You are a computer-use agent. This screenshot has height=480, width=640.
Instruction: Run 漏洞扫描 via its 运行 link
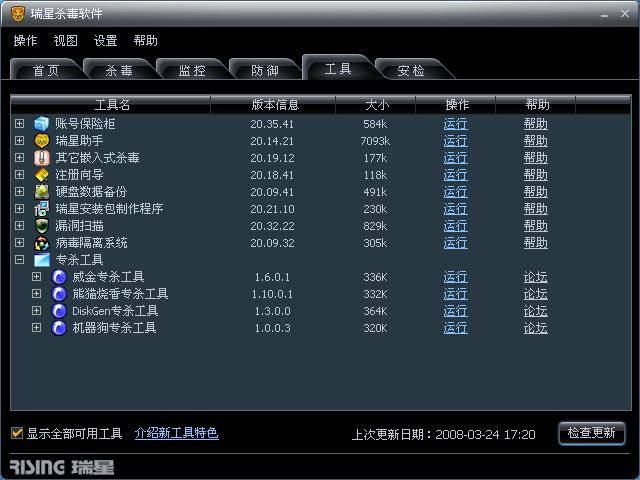[x=456, y=226]
